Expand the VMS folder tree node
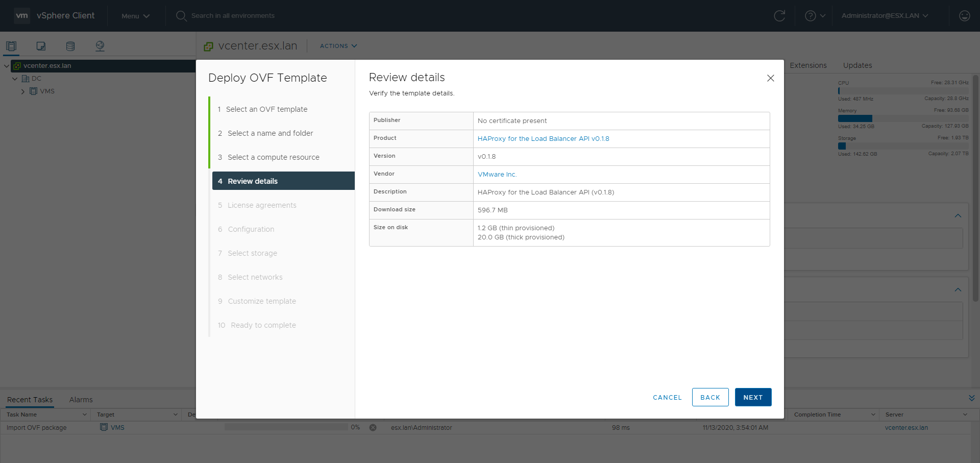This screenshot has height=463, width=980. [23, 92]
